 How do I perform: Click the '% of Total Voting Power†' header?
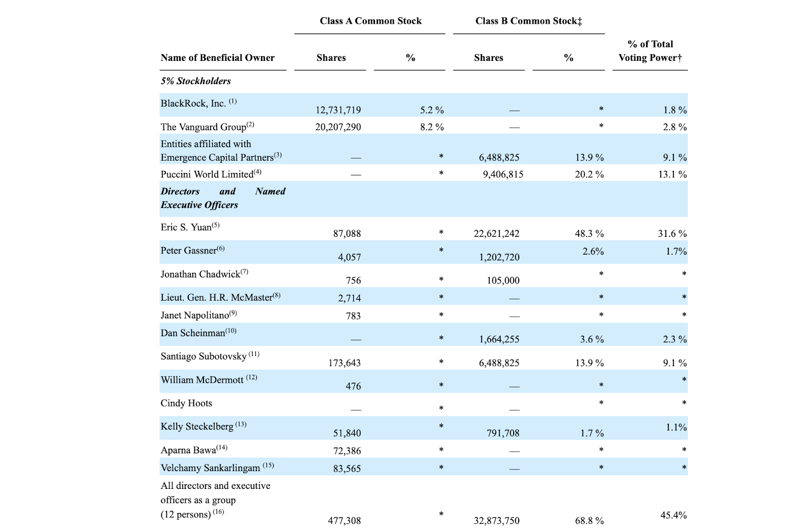click(x=650, y=51)
